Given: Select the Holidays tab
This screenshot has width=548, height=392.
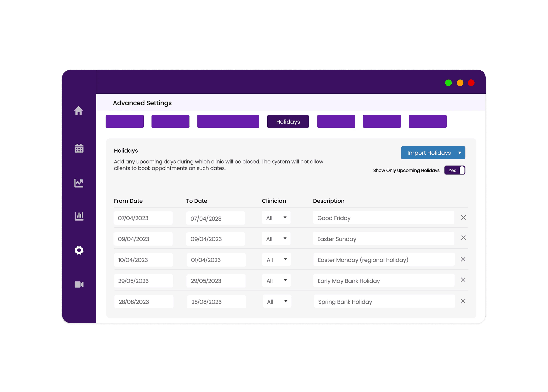Looking at the screenshot, I should pos(288,122).
